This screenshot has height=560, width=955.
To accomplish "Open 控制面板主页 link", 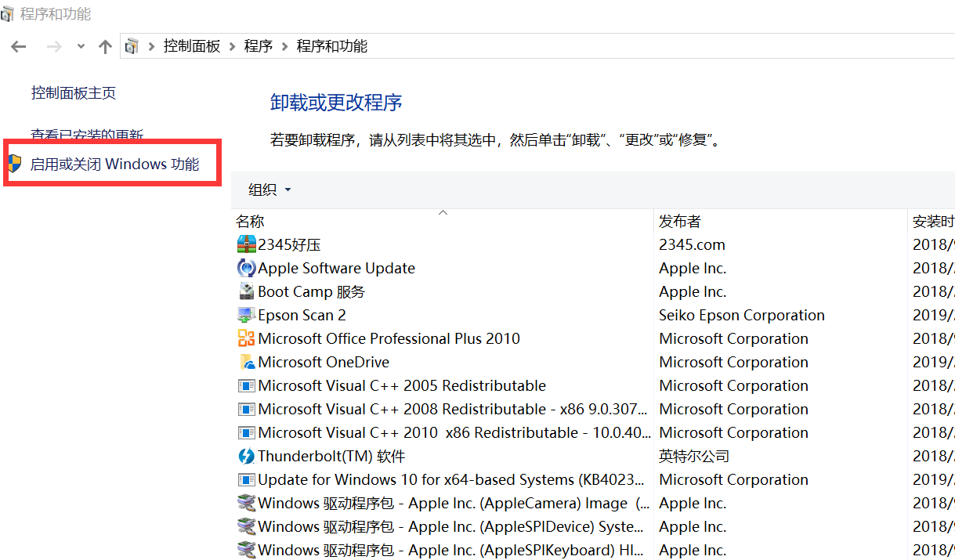I will pos(74,93).
